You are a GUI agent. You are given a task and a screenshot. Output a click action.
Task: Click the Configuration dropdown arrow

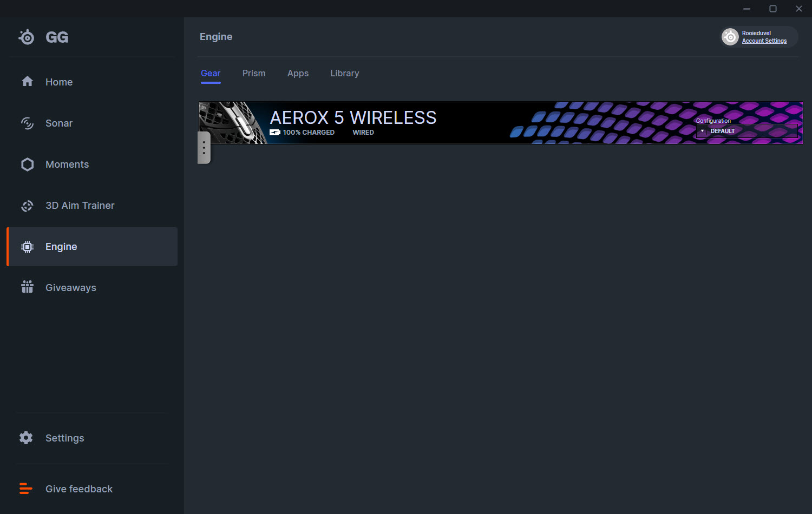tap(702, 131)
